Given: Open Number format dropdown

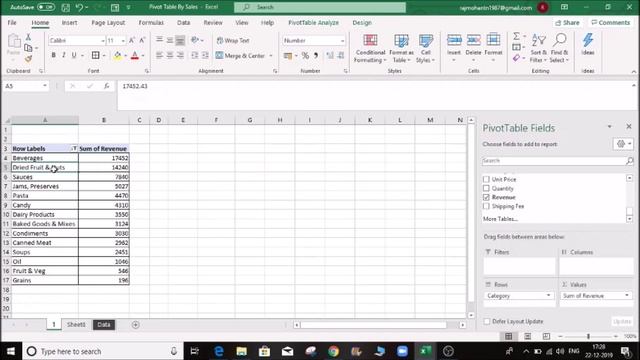Looking at the screenshot, I should [x=342, y=40].
